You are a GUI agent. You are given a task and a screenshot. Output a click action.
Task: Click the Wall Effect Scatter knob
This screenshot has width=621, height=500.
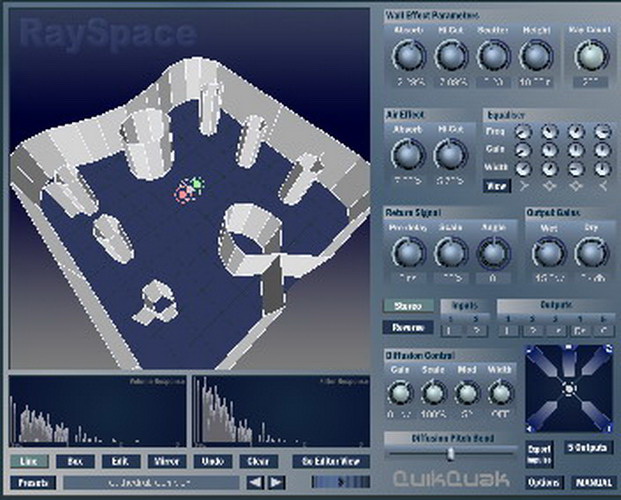point(493,56)
